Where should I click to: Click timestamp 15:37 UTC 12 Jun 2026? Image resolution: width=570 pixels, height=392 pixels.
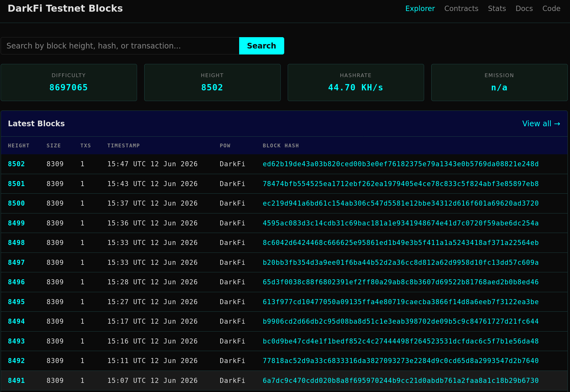click(153, 203)
